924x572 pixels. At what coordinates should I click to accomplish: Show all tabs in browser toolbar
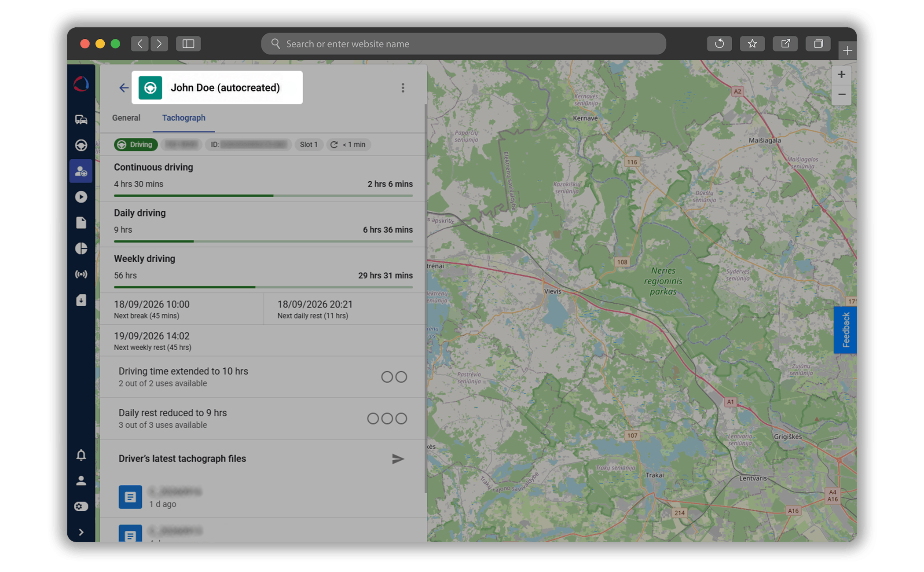point(818,44)
